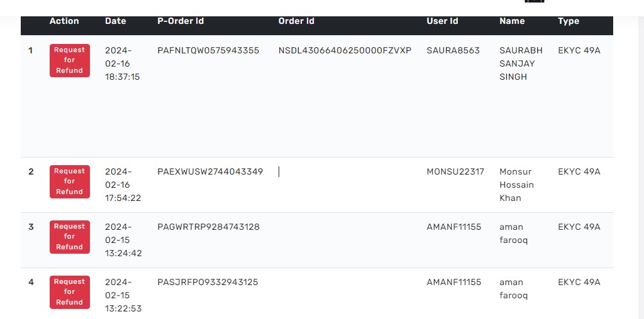Request refund for SAURABH SANJAY SINGH's order
The height and width of the screenshot is (319, 644).
tap(69, 60)
